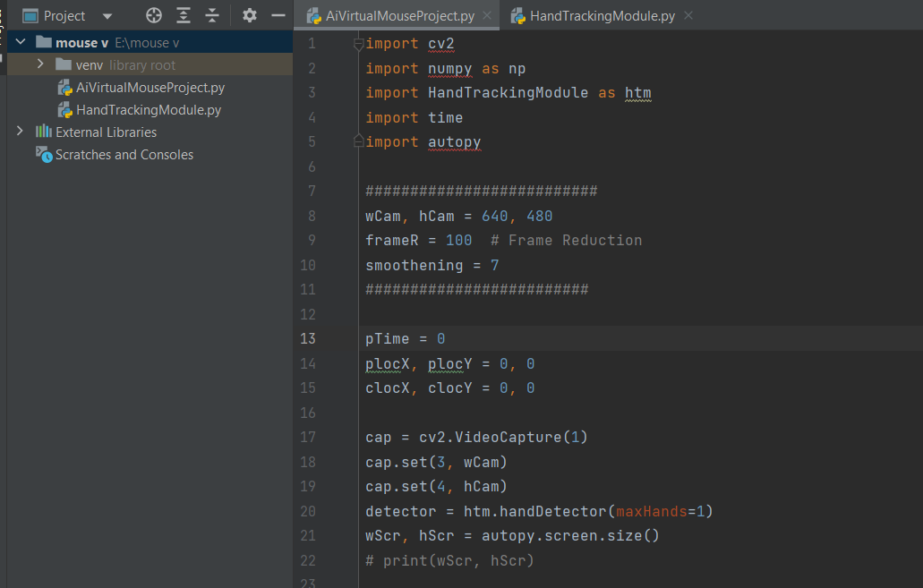
Task: Expand the venv folder chevron
Action: [40, 64]
